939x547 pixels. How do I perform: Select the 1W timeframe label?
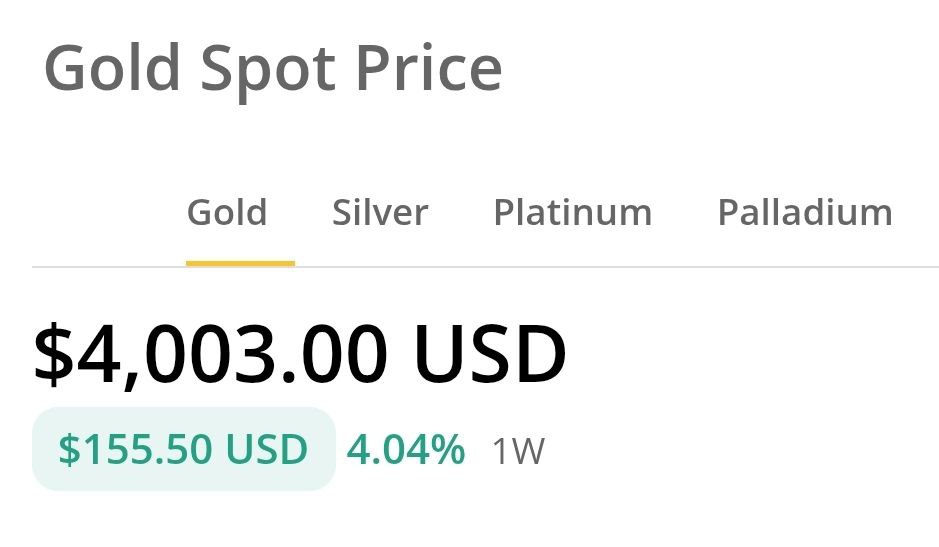pos(518,452)
